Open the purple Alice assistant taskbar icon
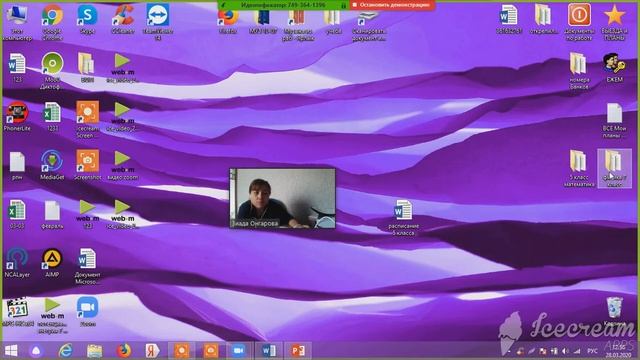Image resolution: width=640 pixels, height=360 pixels. click(36, 351)
